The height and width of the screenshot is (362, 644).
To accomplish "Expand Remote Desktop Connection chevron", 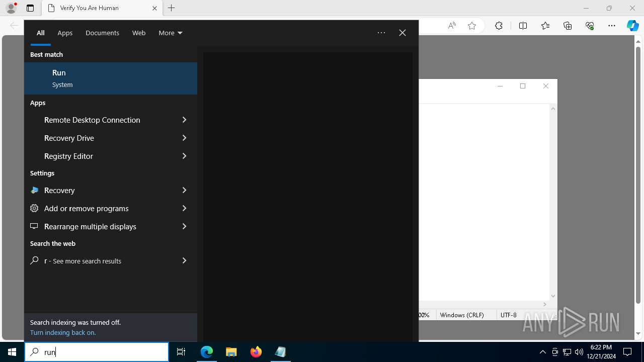I will click(184, 120).
